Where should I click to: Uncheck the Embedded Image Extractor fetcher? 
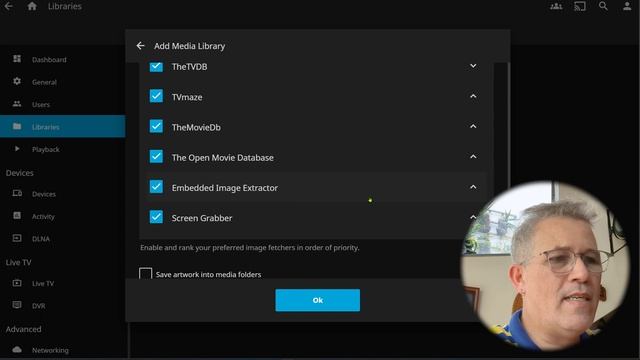tap(156, 187)
